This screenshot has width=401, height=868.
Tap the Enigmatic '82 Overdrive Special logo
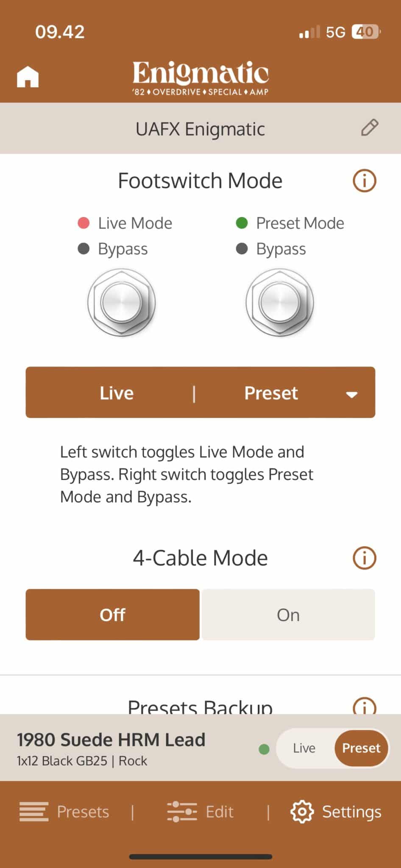coord(200,78)
